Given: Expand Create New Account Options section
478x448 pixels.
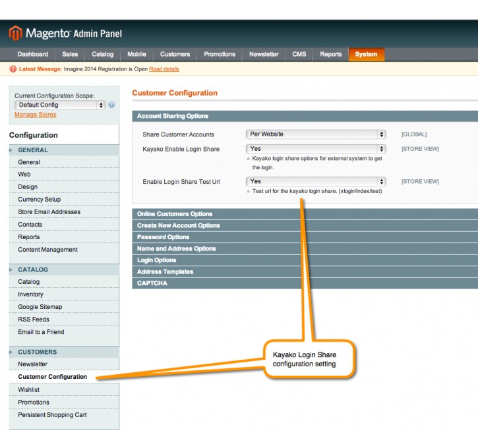Looking at the screenshot, I should point(305,226).
